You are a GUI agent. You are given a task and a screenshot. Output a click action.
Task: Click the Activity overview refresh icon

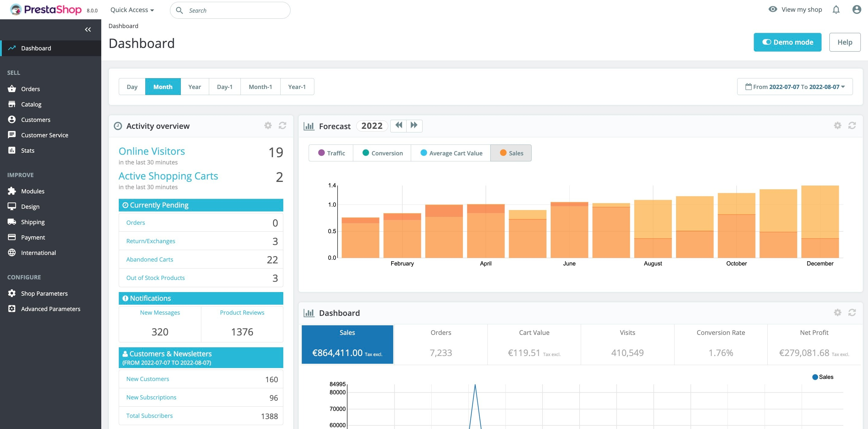pyautogui.click(x=282, y=125)
